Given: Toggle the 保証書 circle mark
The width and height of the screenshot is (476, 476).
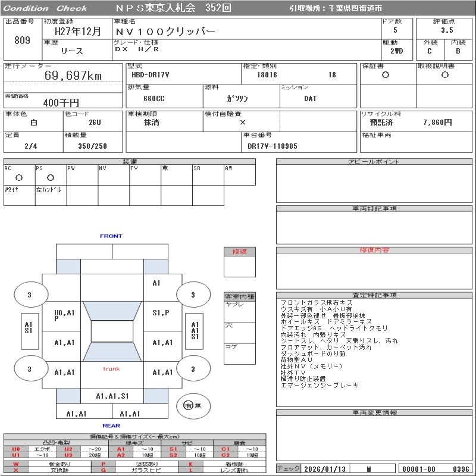Looking at the screenshot, I should pyautogui.click(x=386, y=75).
